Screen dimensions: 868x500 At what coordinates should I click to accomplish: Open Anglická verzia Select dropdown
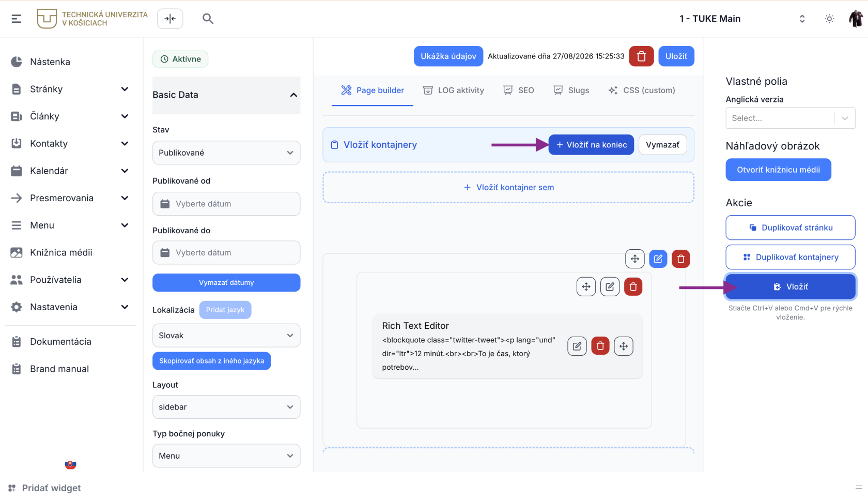[791, 118]
